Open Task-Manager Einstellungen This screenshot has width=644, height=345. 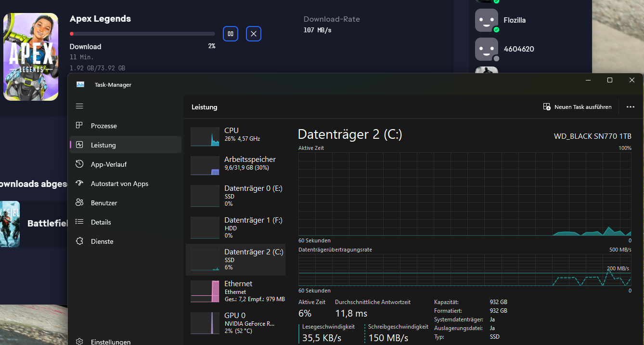click(x=126, y=342)
